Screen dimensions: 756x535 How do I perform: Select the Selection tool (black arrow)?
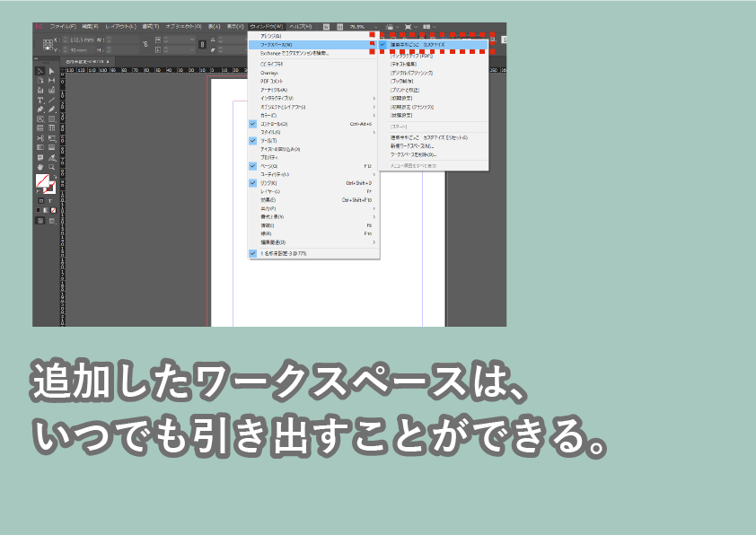pyautogui.click(x=40, y=71)
